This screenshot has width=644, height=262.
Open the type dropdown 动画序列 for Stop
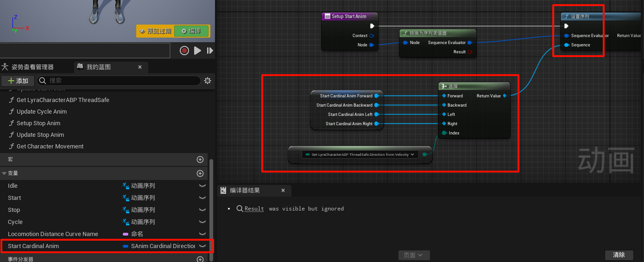(139, 210)
